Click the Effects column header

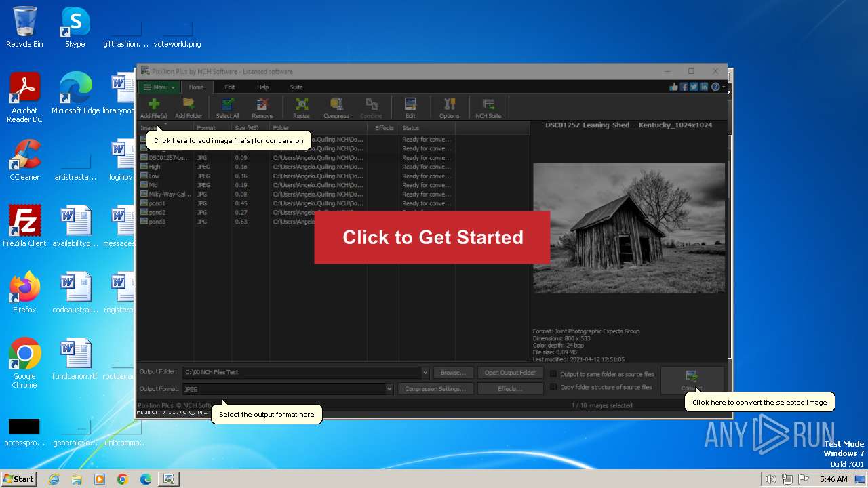(383, 128)
